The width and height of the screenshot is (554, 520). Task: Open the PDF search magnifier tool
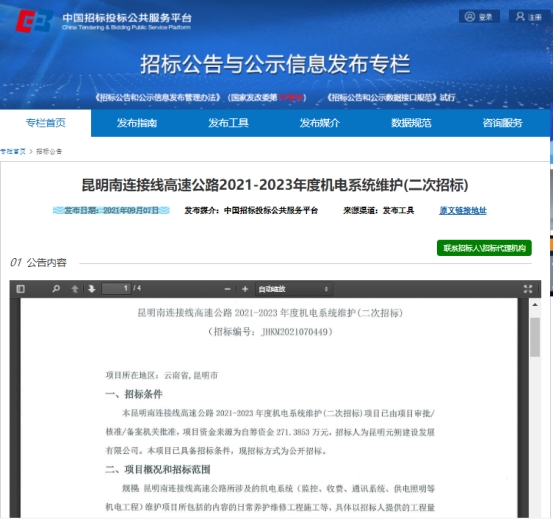(x=56, y=289)
